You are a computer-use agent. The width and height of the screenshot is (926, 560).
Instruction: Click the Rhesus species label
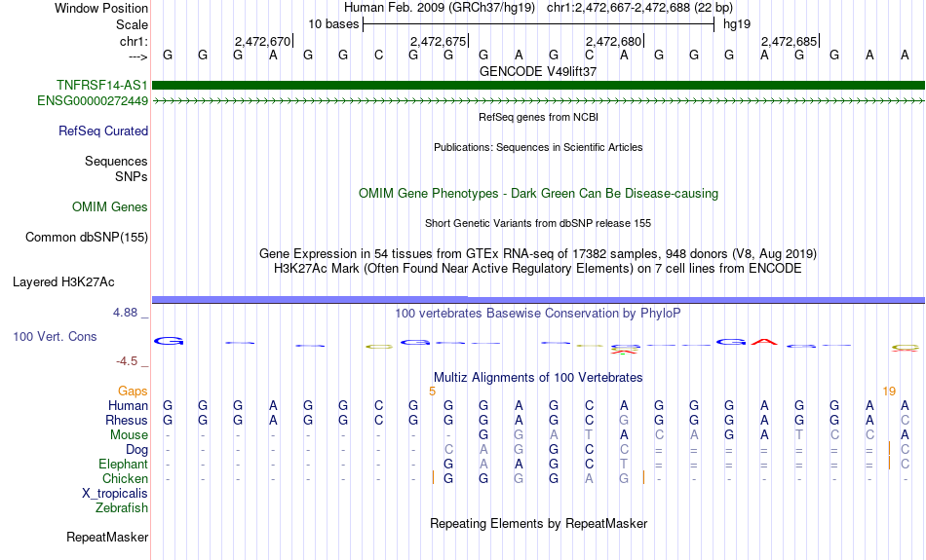(127, 421)
